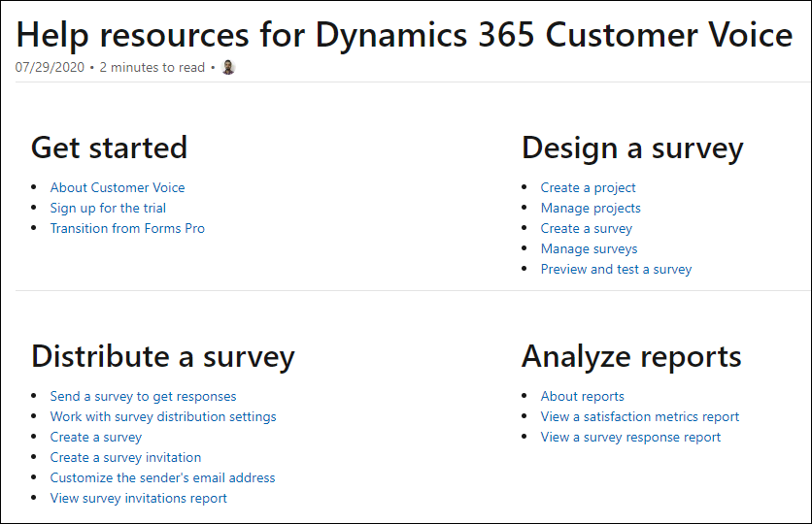
Task: Select the 07/29/2020 publication date
Action: 50,68
